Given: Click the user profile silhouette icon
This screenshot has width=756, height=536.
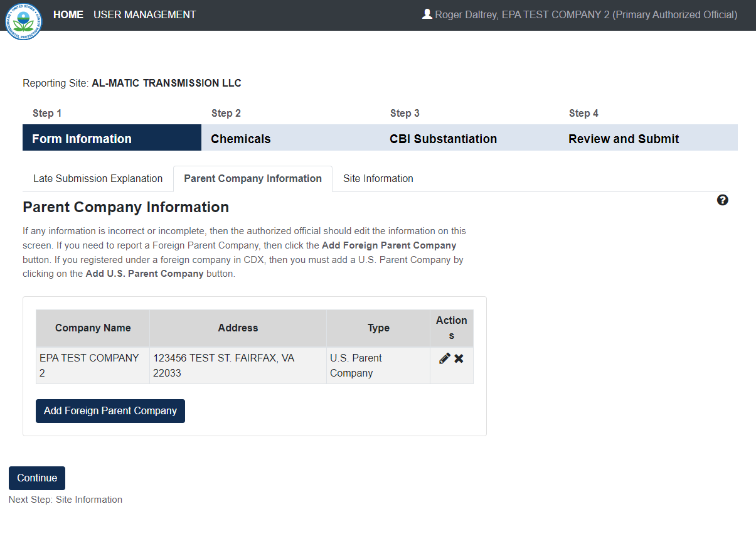Looking at the screenshot, I should 427,14.
